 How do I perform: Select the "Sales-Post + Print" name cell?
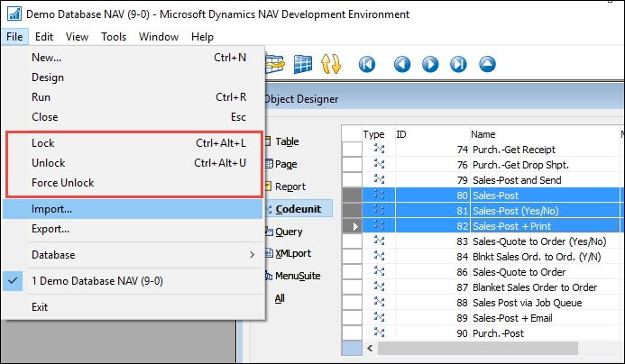[545, 226]
